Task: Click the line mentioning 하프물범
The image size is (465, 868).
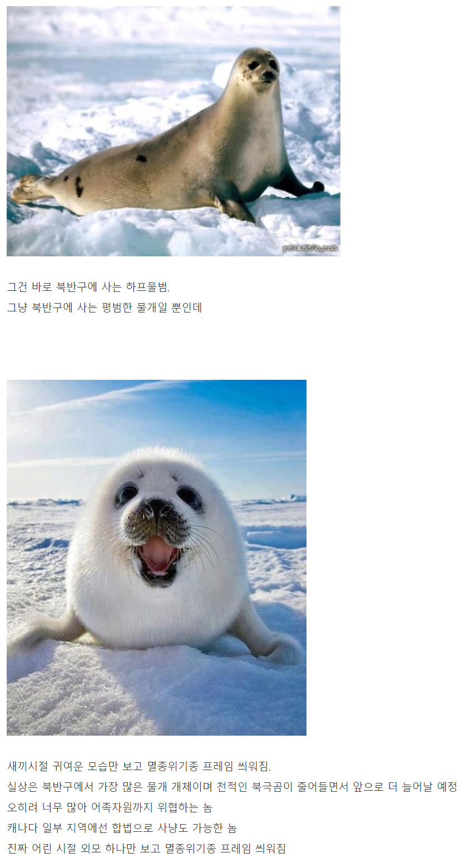Action: click(x=88, y=287)
